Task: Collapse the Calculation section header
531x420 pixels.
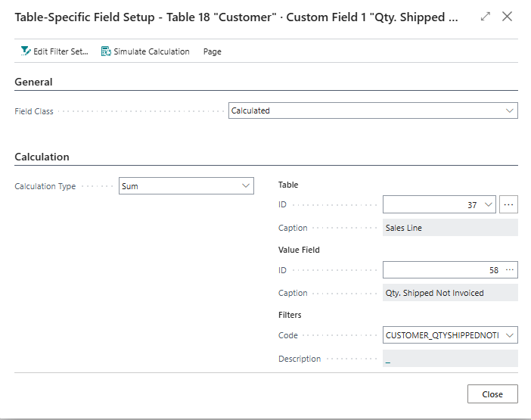Action: coord(42,157)
